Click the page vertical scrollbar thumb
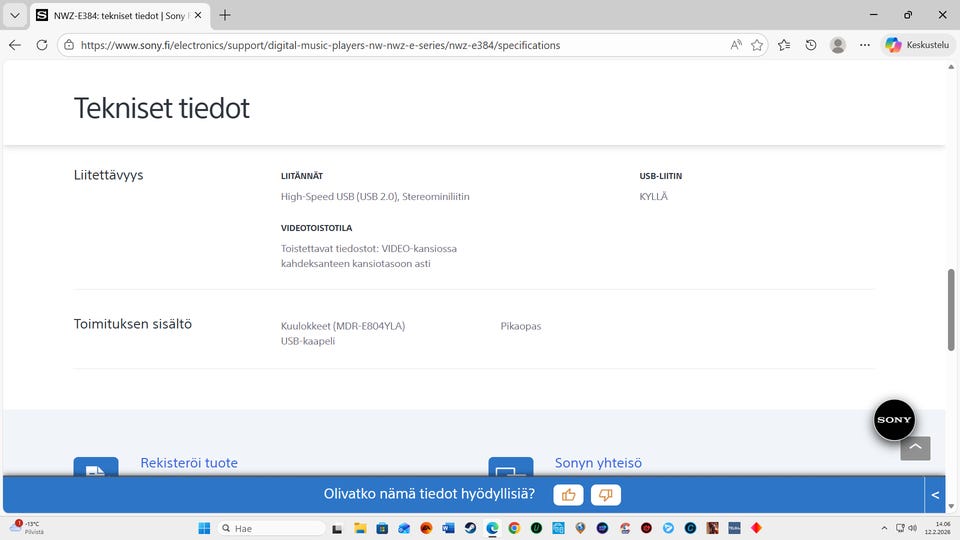 (x=951, y=310)
